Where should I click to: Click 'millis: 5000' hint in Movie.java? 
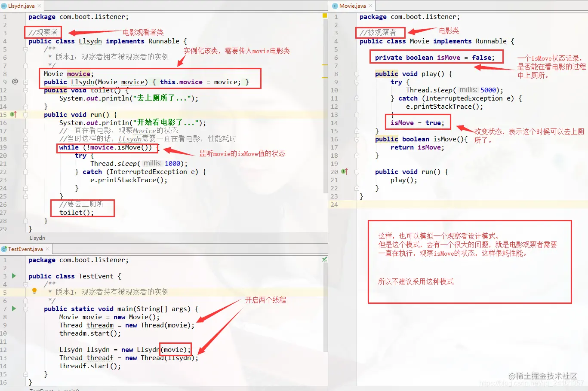(x=477, y=90)
